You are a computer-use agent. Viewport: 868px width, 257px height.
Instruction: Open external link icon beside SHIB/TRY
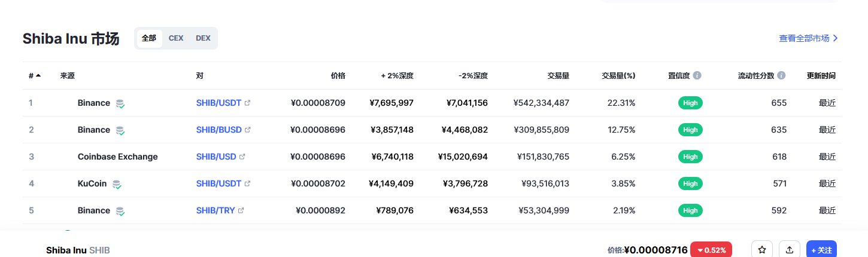click(241, 210)
